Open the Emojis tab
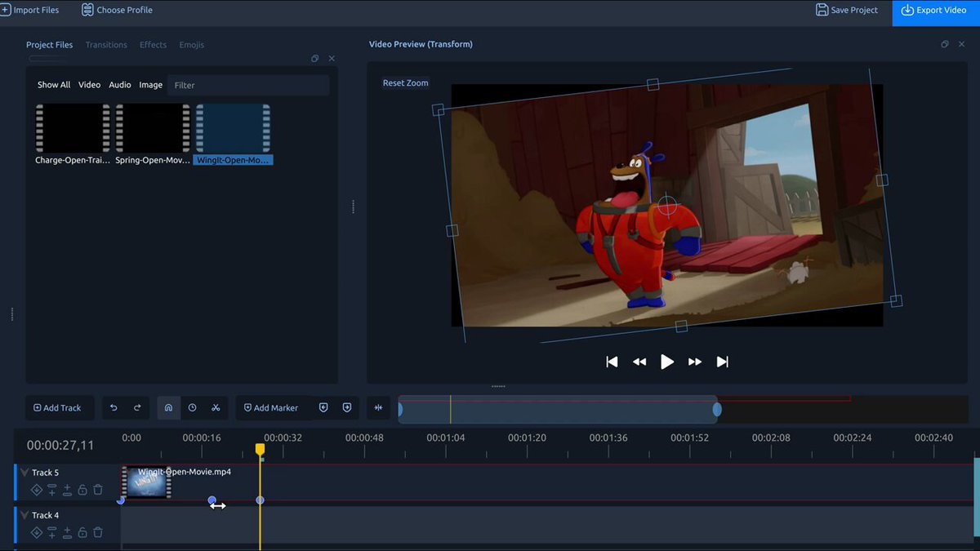Screen dimensions: 980x551 pos(192,45)
